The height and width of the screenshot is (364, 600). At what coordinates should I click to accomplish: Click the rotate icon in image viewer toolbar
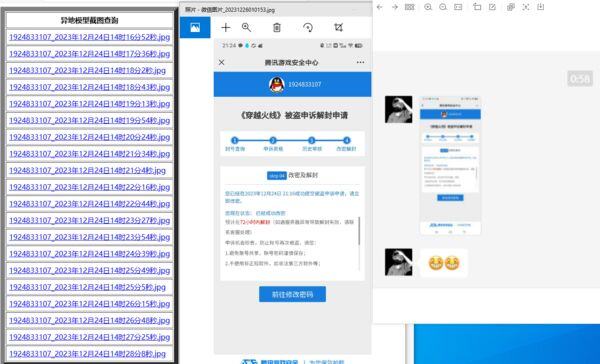(x=477, y=7)
